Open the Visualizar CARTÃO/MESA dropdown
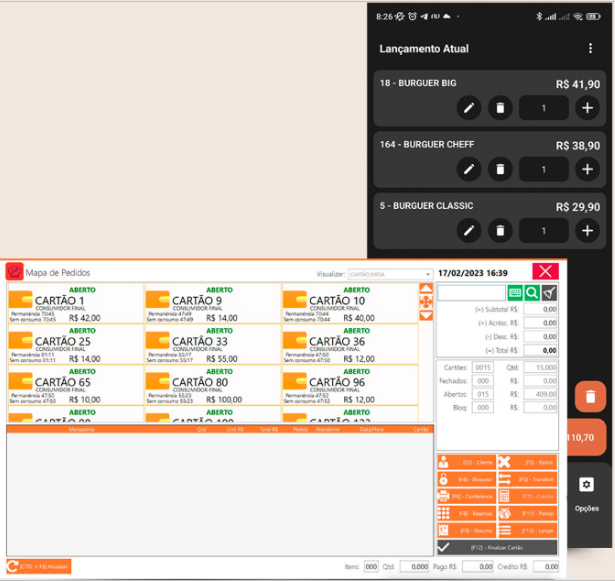The height and width of the screenshot is (581, 615). pyautogui.click(x=390, y=274)
